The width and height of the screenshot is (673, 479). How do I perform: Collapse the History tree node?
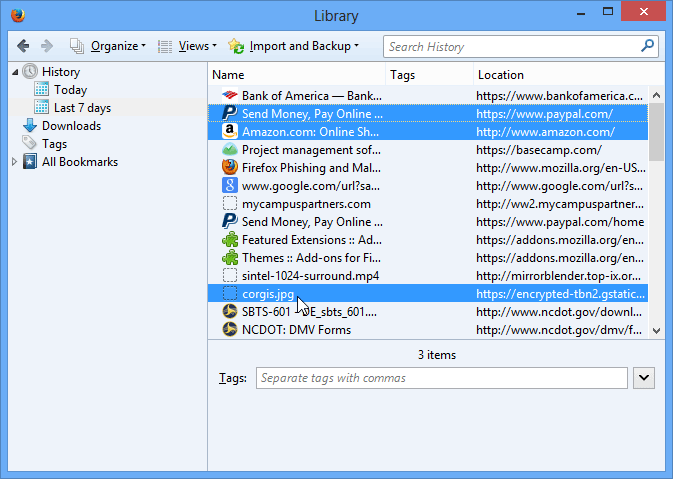[x=15, y=72]
